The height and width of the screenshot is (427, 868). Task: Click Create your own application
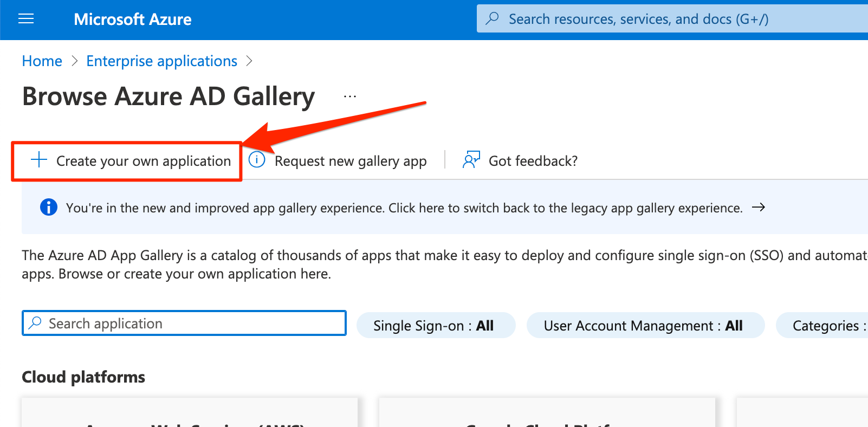[143, 161]
